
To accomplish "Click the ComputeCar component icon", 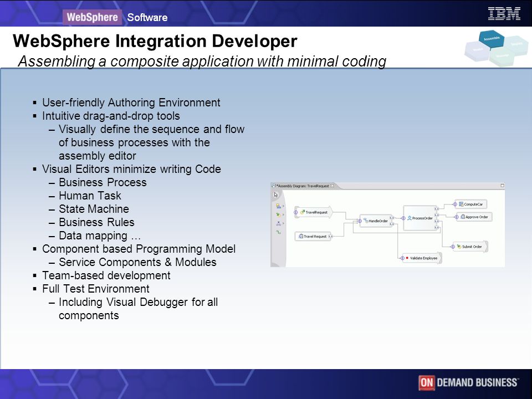I will click(x=461, y=204).
